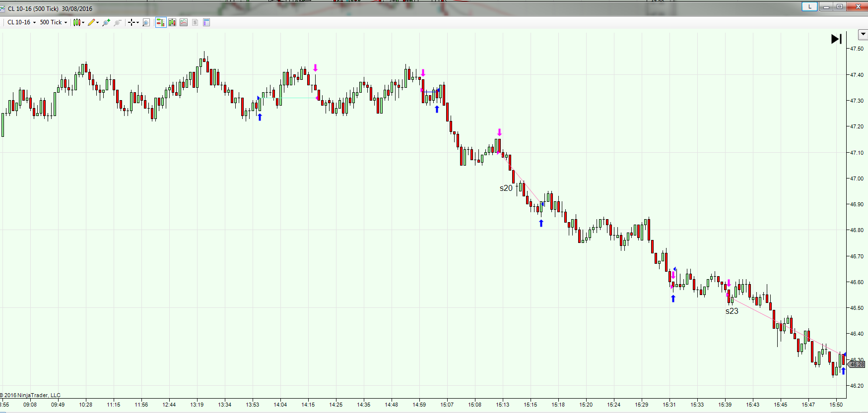
Task: Open the drawing tools pencil dropdown
Action: (93, 22)
